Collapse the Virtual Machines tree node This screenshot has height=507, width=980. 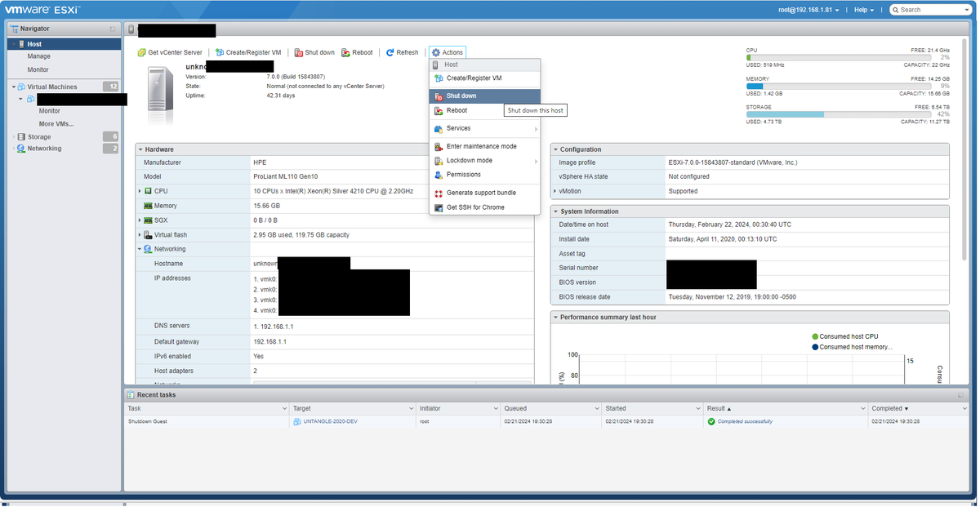point(13,87)
